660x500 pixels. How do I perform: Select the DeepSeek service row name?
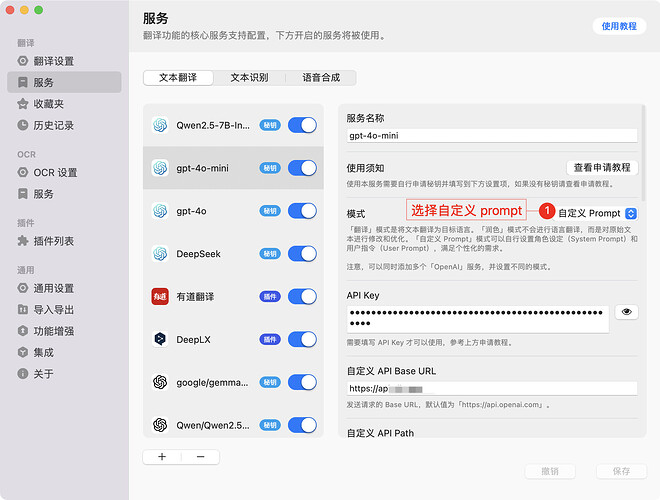tap(198, 254)
